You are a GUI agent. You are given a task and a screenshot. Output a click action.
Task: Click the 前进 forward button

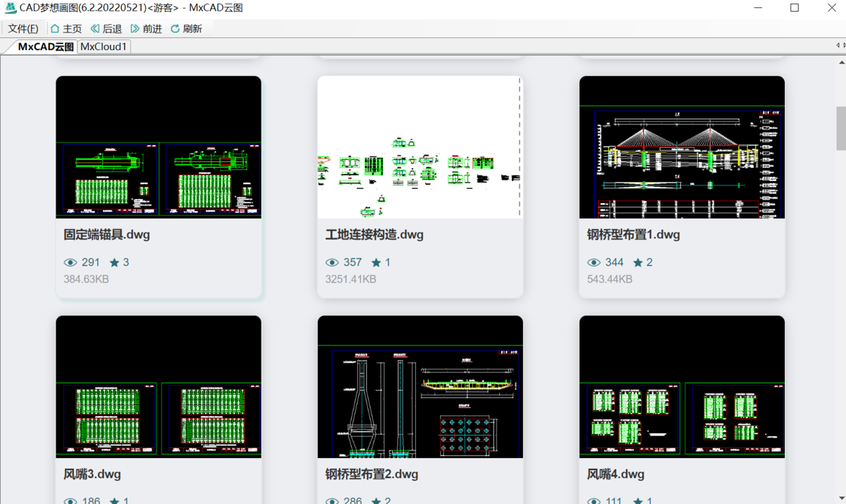tap(147, 29)
